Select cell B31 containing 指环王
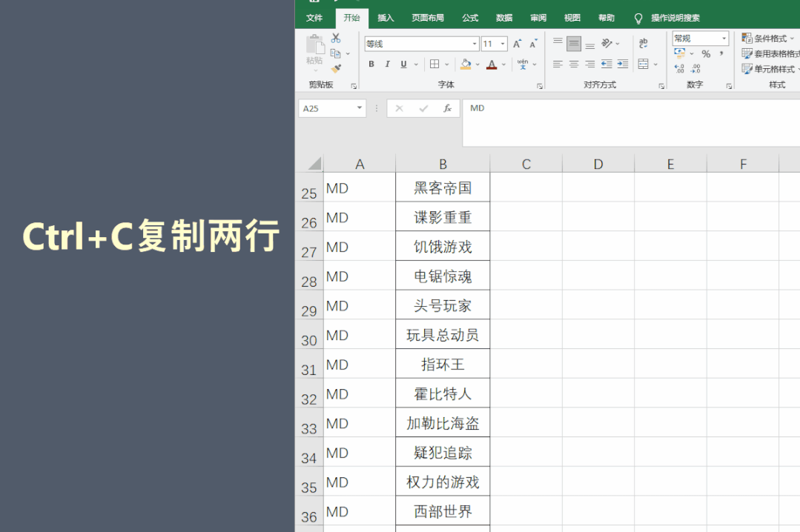The width and height of the screenshot is (800, 532). 443,365
